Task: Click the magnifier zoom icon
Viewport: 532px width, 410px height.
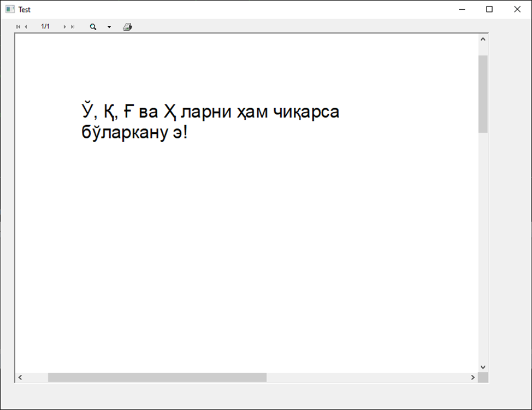Action: pyautogui.click(x=93, y=27)
